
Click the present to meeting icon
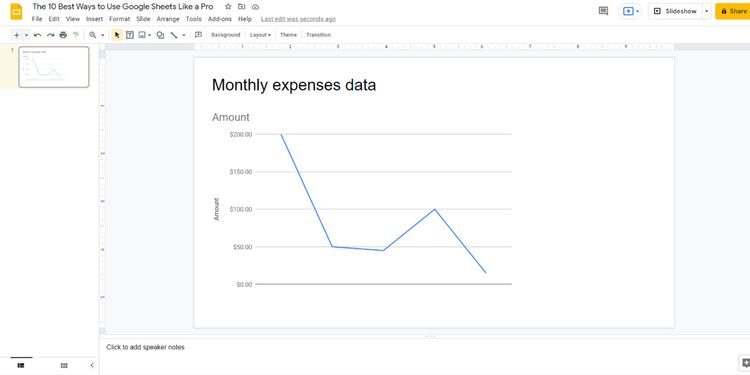(628, 11)
